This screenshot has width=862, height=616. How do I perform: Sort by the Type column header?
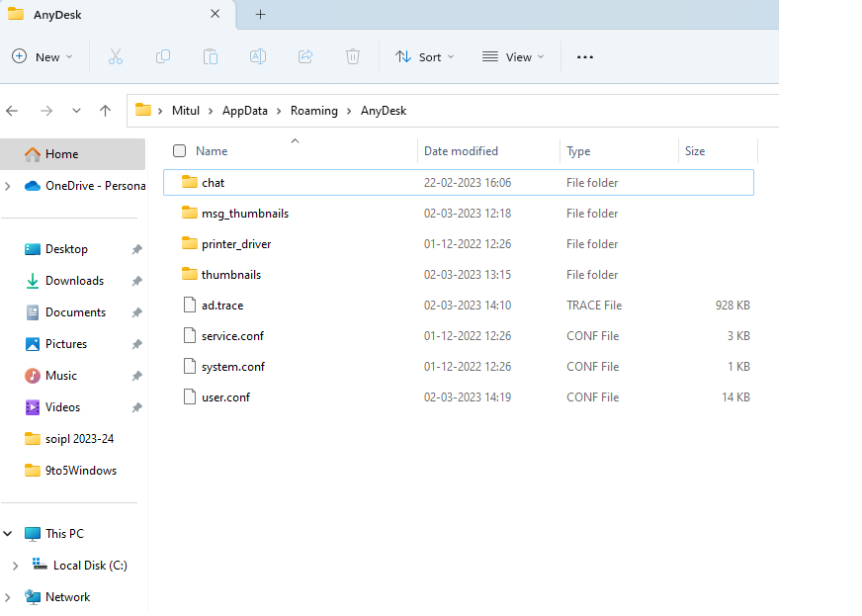pos(578,150)
